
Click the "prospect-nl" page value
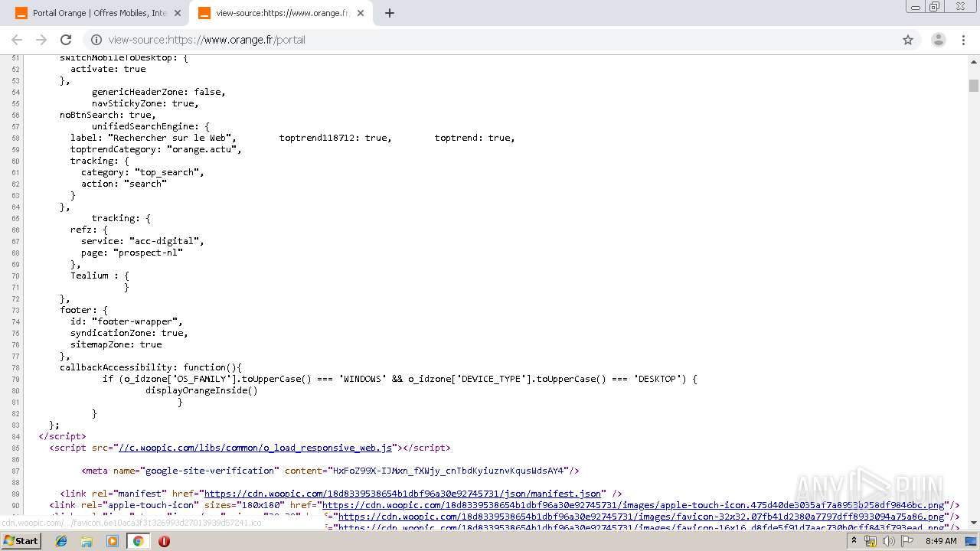tap(149, 253)
